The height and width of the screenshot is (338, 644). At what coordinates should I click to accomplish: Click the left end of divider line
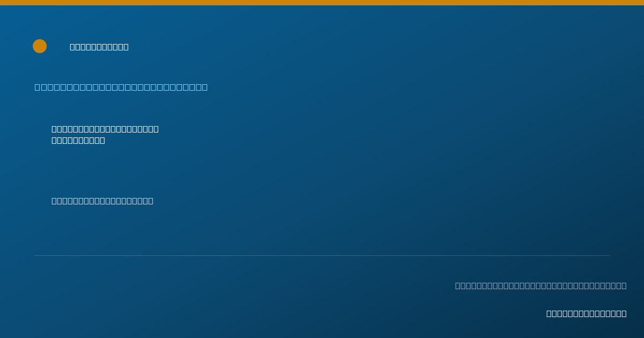(x=35, y=255)
